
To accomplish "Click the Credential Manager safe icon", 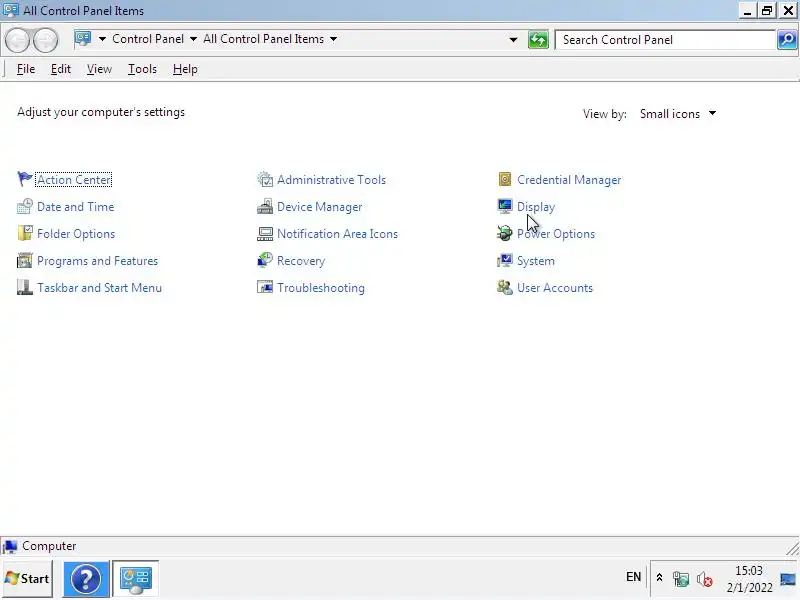I will click(x=505, y=179).
